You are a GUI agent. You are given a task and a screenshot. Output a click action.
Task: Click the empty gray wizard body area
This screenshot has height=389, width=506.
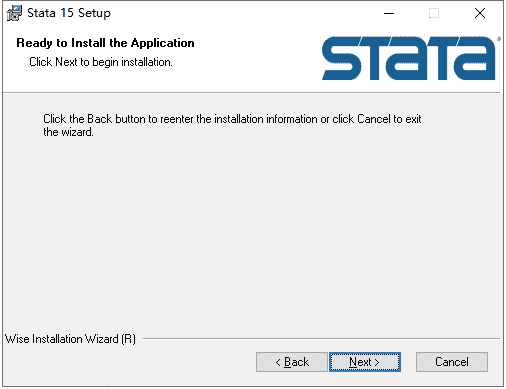pos(252,233)
